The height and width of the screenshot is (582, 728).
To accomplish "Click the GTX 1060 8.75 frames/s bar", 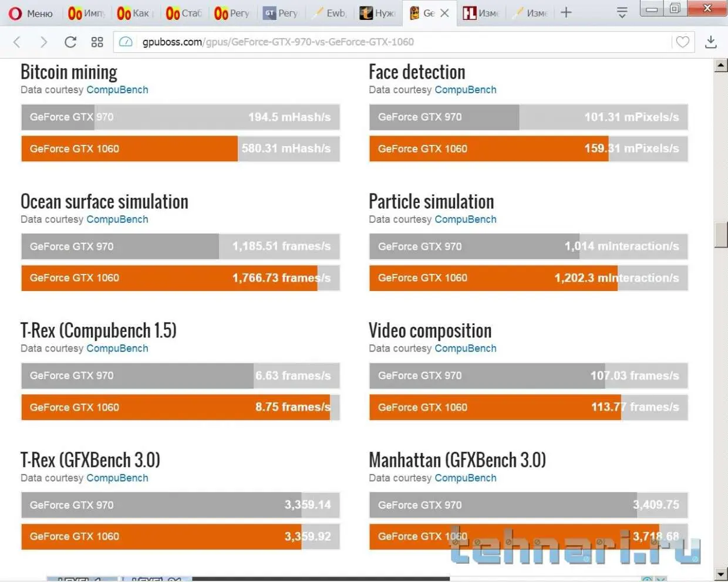I will coord(181,407).
